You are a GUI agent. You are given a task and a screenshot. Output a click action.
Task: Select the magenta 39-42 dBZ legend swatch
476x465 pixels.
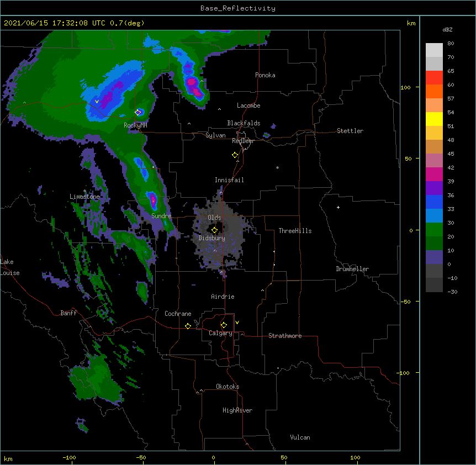434,174
